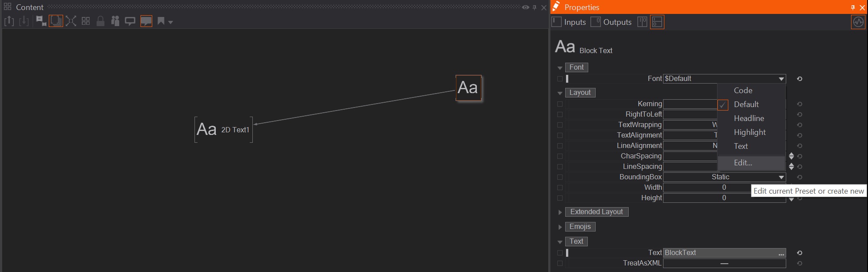Reset the Font property with the revert arrow
The width and height of the screenshot is (868, 272).
(x=799, y=79)
